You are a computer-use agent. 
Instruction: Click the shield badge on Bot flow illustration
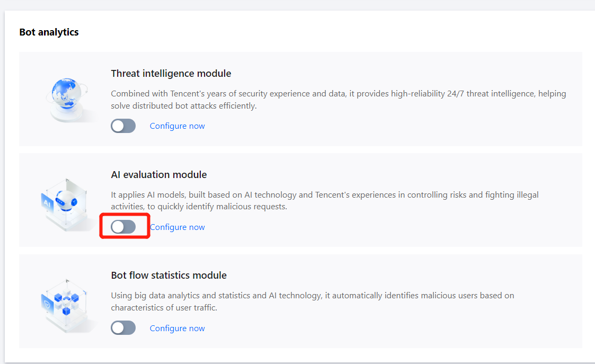click(48, 304)
